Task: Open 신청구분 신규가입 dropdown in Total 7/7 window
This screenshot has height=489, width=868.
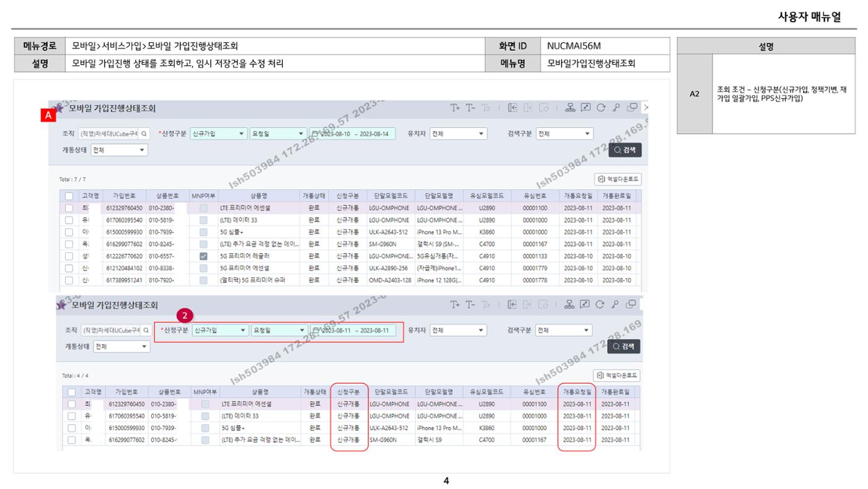Action: click(218, 133)
